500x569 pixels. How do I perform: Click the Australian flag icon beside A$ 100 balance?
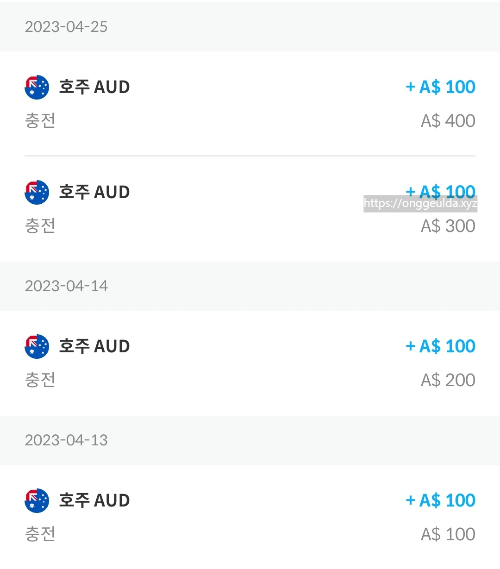click(37, 500)
